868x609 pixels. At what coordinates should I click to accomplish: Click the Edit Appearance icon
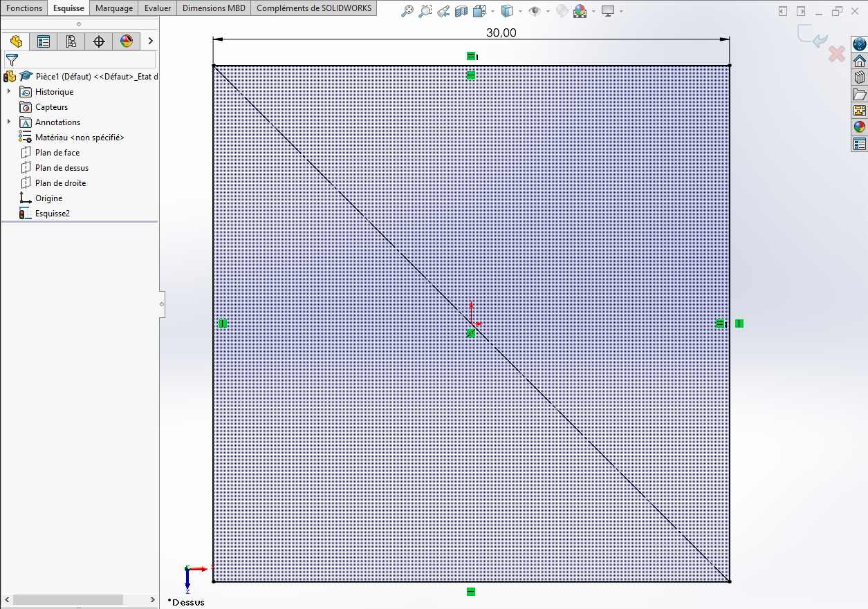[x=562, y=11]
